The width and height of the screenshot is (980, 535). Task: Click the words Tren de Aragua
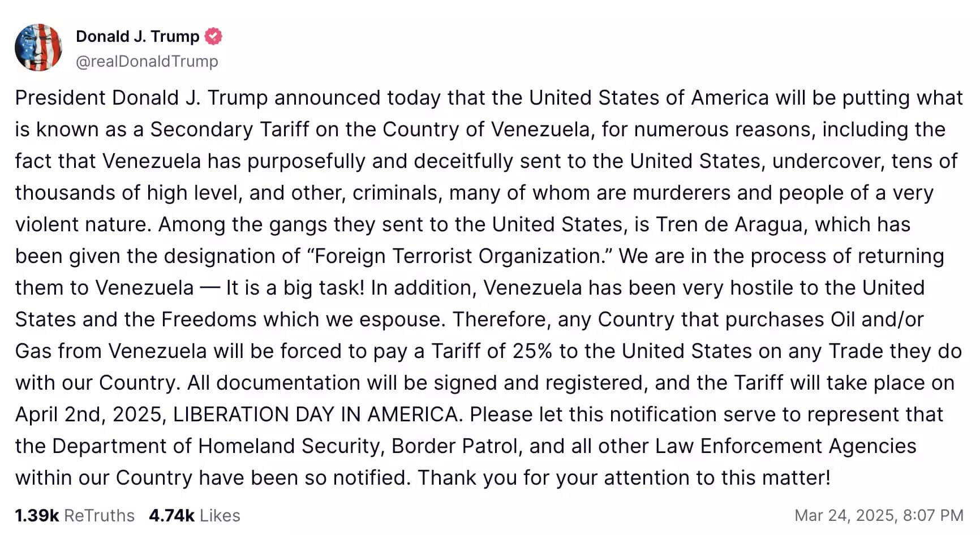729,224
